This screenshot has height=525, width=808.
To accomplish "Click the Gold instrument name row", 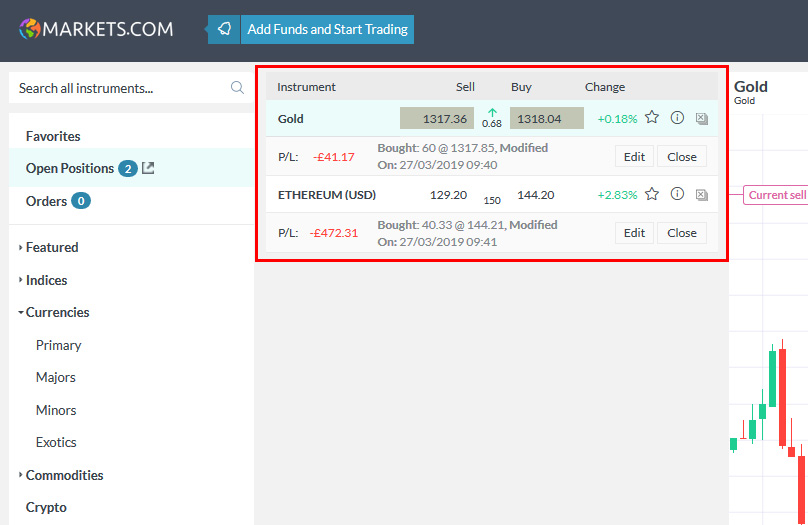I will tap(291, 118).
